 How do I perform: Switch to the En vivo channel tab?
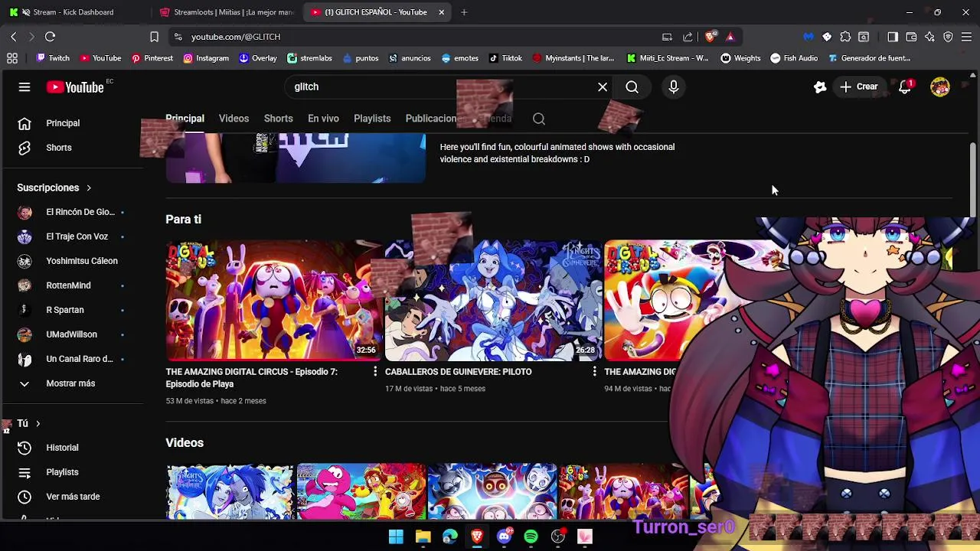tap(323, 119)
